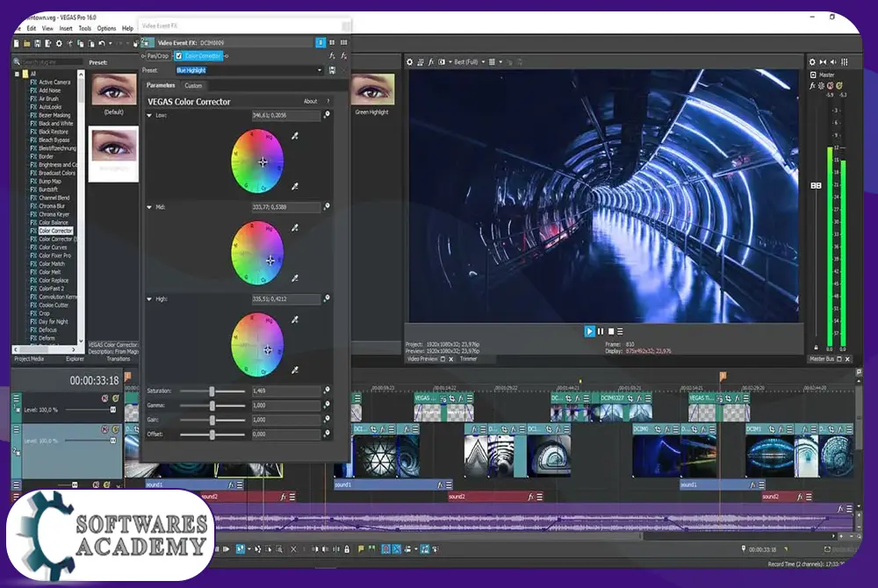The image size is (878, 588).
Task: Open the Preset dropdown arrow for Blue Highlight
Action: coord(320,70)
